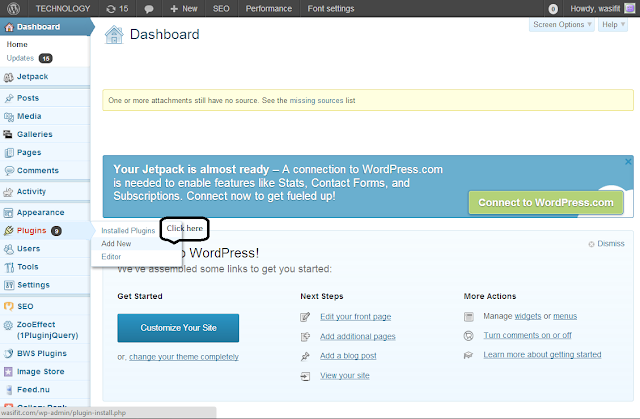Click the Posts pushpin icon
The width and height of the screenshot is (640, 419).
pos(9,98)
